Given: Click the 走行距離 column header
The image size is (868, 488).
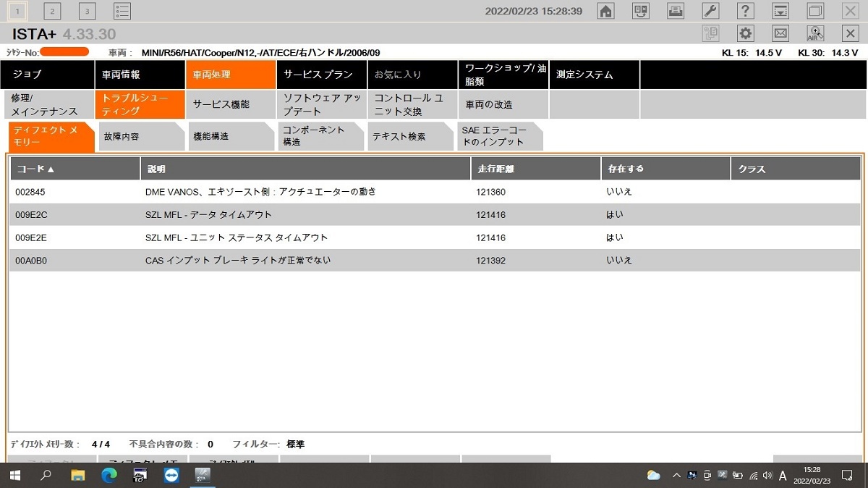Looking at the screenshot, I should click(x=536, y=169).
